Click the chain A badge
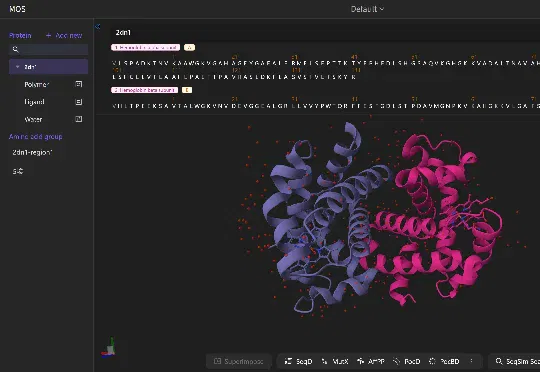 [189, 48]
